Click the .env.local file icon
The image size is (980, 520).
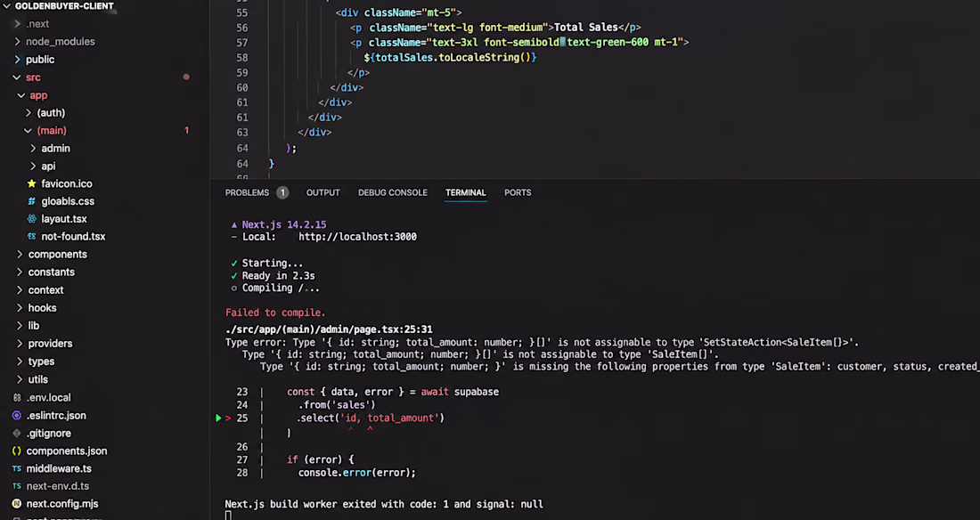coord(17,397)
